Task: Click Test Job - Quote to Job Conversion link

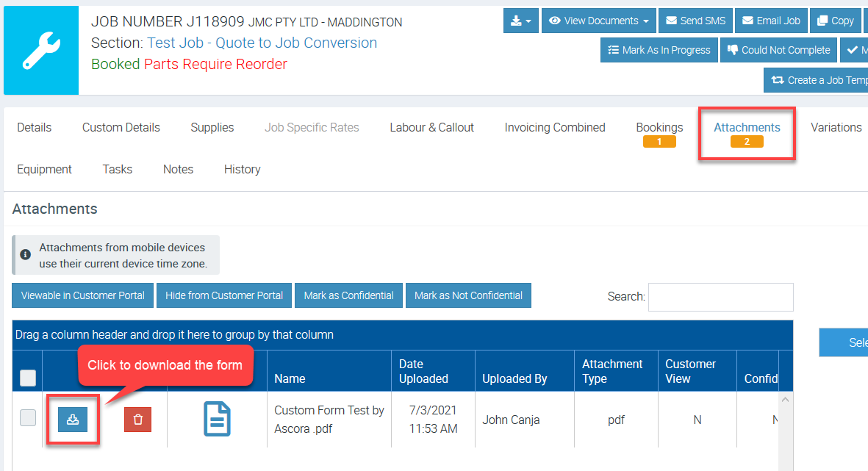Action: [x=262, y=43]
